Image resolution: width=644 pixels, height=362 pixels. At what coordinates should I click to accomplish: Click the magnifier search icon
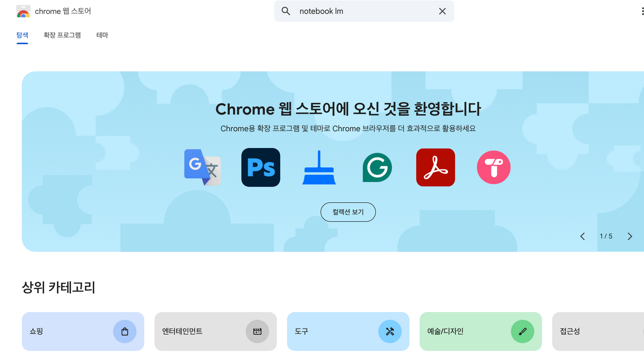click(x=286, y=11)
